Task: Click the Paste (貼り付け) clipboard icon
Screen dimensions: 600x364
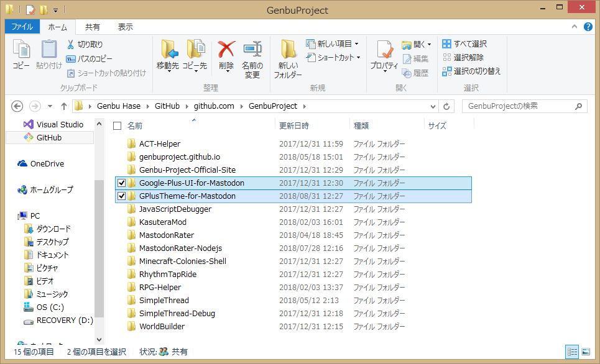Action: 49,50
